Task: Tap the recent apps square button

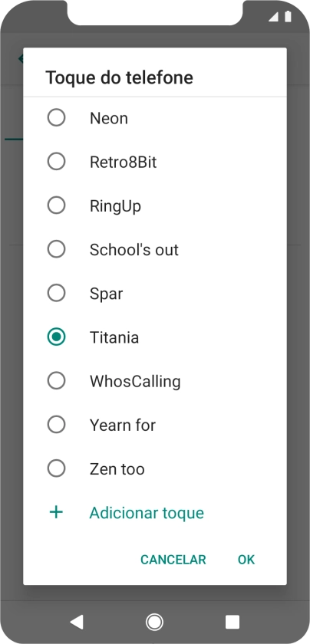Action: (x=232, y=622)
